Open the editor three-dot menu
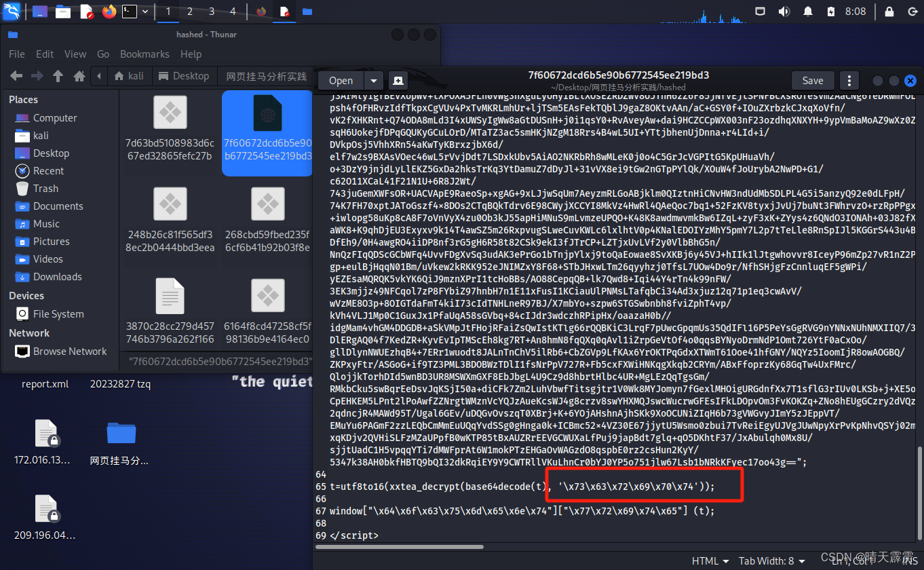 tap(849, 81)
